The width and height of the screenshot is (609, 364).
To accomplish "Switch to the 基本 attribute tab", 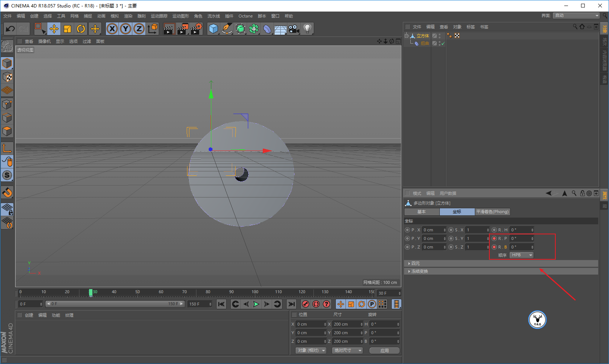I will click(x=422, y=212).
